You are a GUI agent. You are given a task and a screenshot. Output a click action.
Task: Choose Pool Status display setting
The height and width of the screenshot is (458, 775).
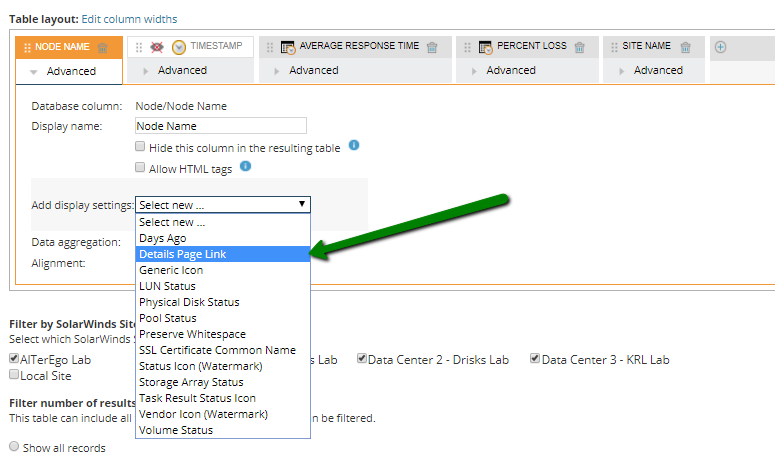[223, 318]
